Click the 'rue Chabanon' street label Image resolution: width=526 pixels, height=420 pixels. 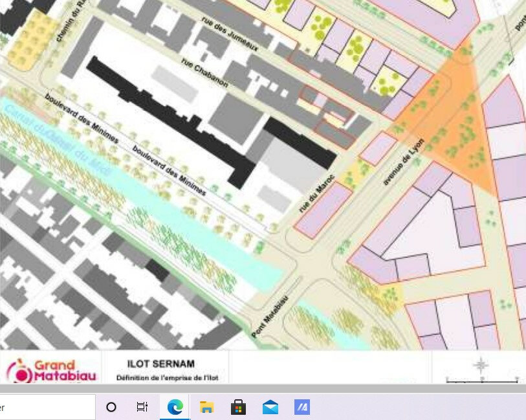point(205,72)
